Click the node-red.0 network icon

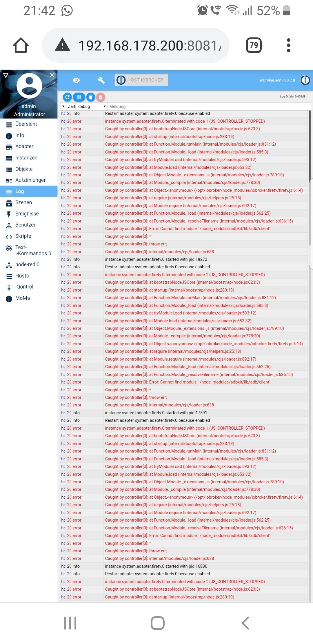pos(9,265)
